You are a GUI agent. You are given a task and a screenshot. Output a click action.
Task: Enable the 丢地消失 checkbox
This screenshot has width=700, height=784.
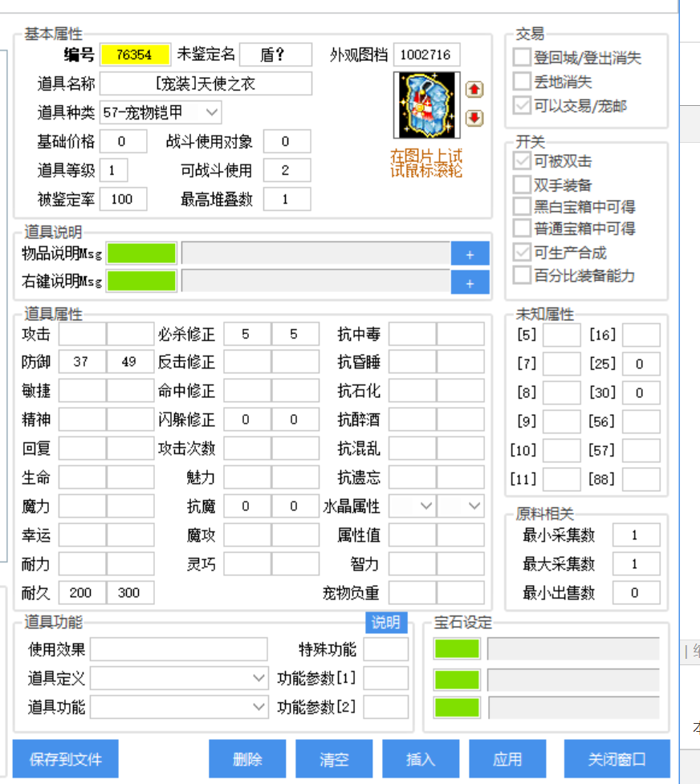520,81
